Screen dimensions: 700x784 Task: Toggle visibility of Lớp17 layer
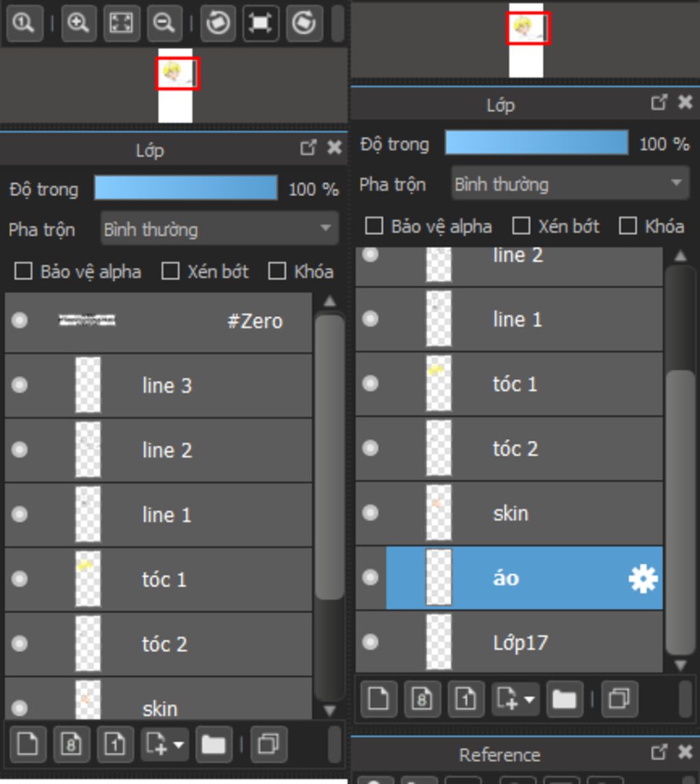click(x=370, y=642)
